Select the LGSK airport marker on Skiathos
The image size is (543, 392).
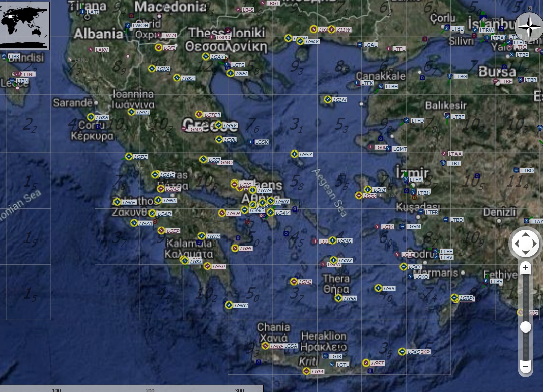pos(251,142)
